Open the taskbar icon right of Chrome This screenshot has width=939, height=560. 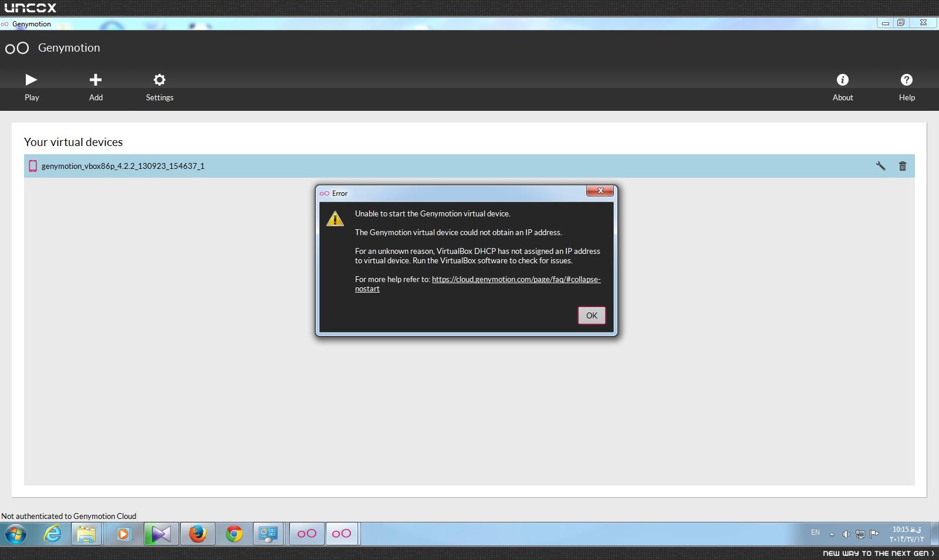(268, 534)
